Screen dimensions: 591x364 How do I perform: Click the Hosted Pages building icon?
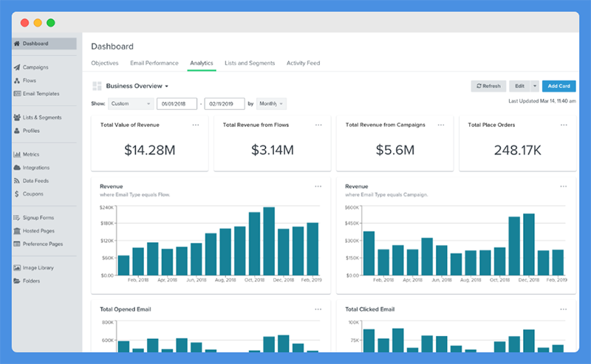pos(17,231)
